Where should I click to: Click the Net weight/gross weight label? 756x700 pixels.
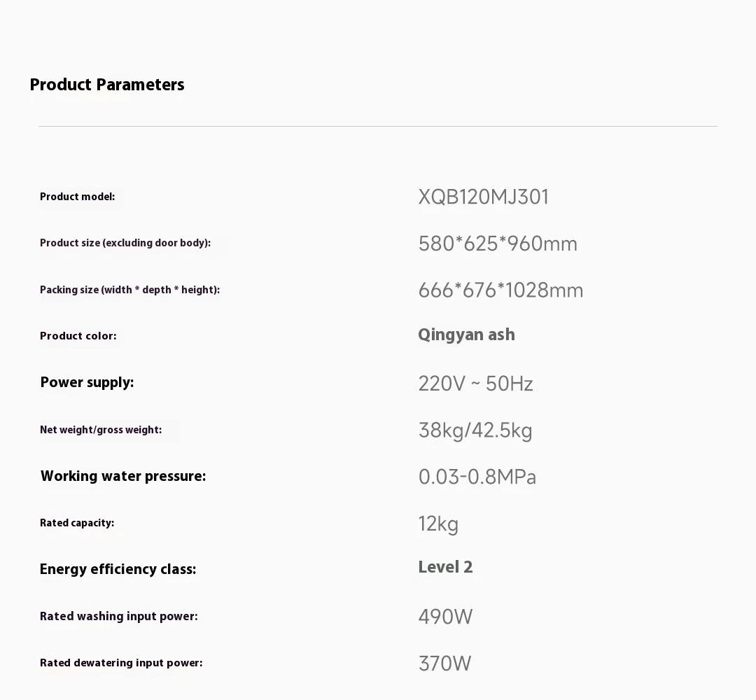click(101, 430)
